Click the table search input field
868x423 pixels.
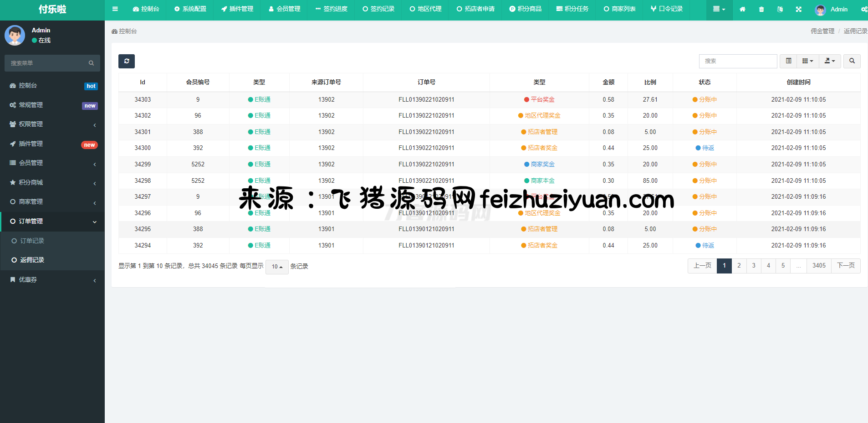pyautogui.click(x=738, y=61)
